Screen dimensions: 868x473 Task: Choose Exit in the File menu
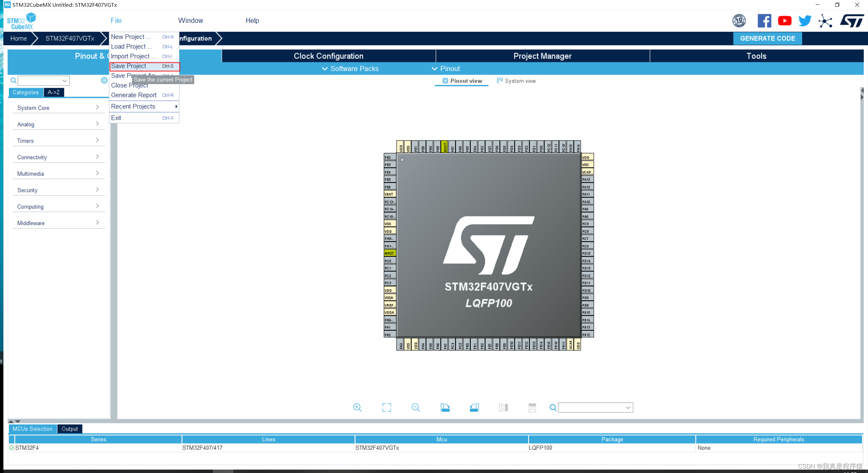144,118
